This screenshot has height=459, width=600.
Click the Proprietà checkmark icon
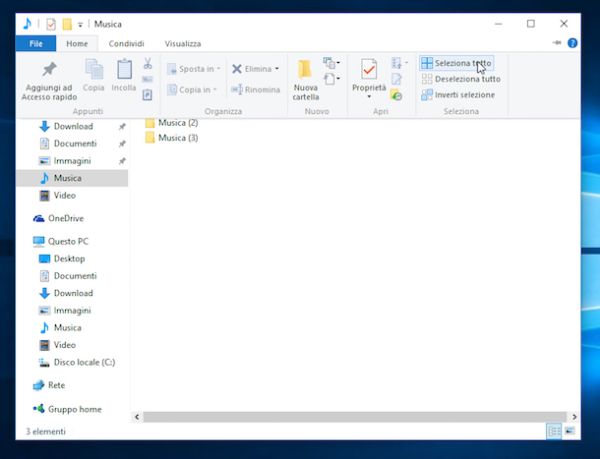click(x=368, y=72)
